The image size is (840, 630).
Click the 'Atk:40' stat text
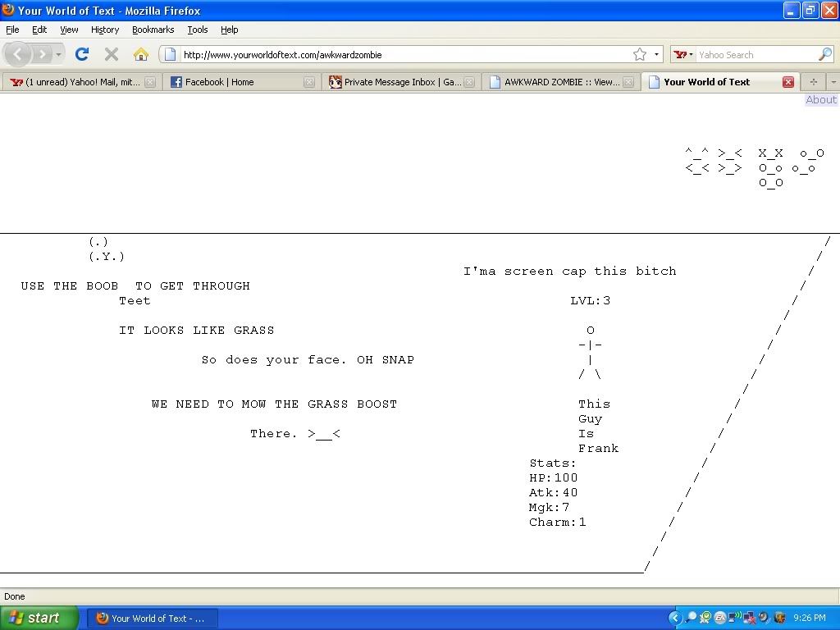[x=554, y=492]
